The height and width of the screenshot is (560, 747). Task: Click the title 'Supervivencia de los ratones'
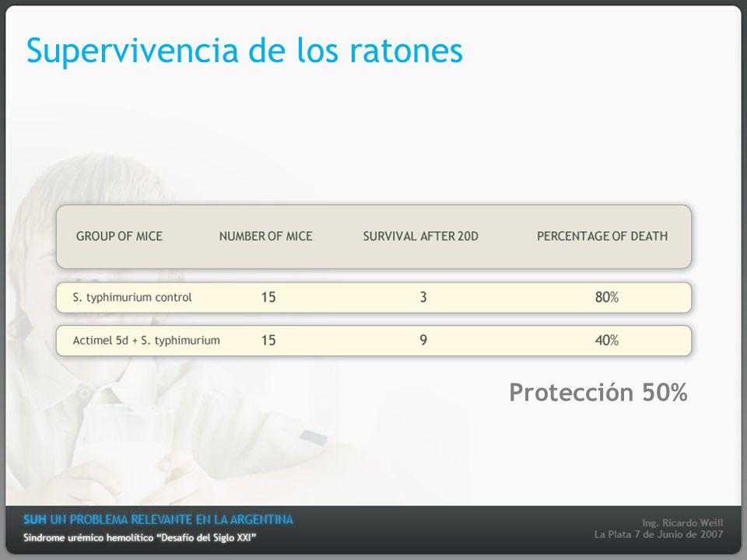[x=244, y=51]
